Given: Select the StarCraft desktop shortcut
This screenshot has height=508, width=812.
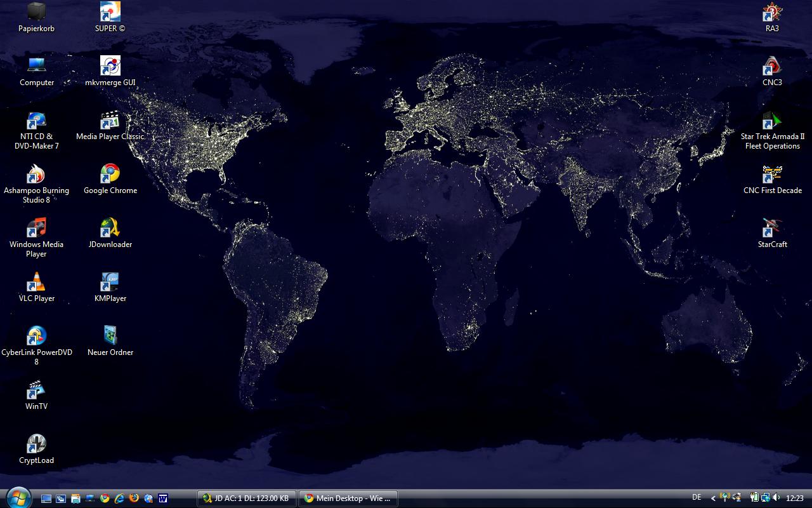Looking at the screenshot, I should pyautogui.click(x=772, y=228).
